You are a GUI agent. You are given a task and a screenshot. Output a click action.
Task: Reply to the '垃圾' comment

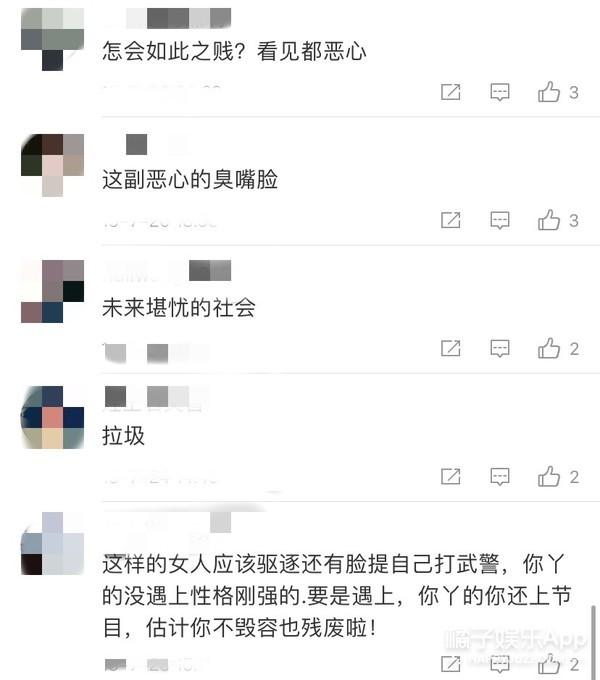tap(499, 477)
